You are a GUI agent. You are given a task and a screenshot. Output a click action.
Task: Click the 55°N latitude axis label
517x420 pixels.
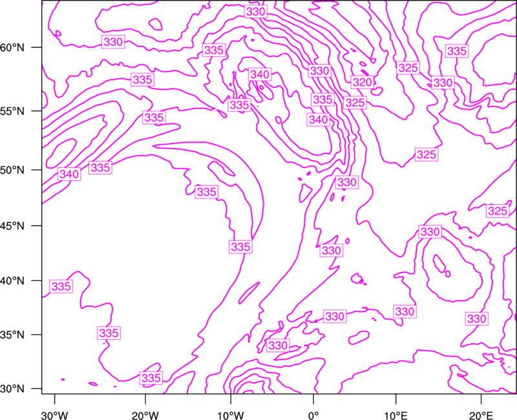(x=12, y=111)
